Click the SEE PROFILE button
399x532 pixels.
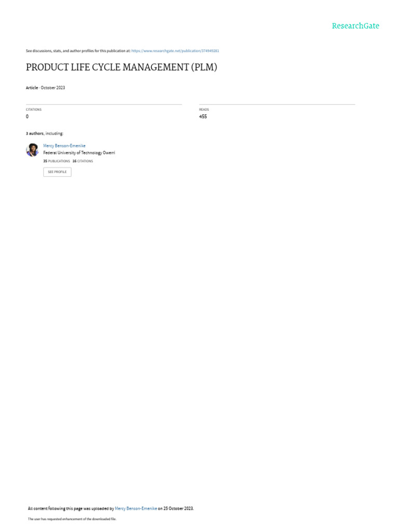57,172
